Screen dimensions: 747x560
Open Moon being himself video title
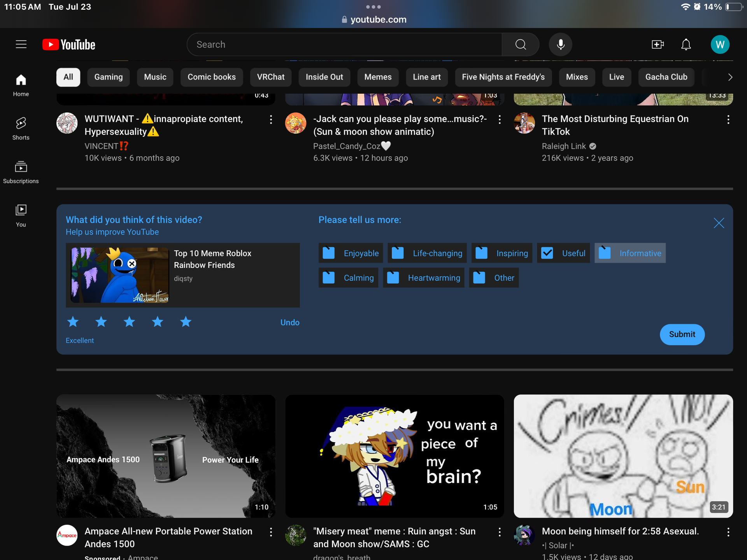click(x=620, y=531)
